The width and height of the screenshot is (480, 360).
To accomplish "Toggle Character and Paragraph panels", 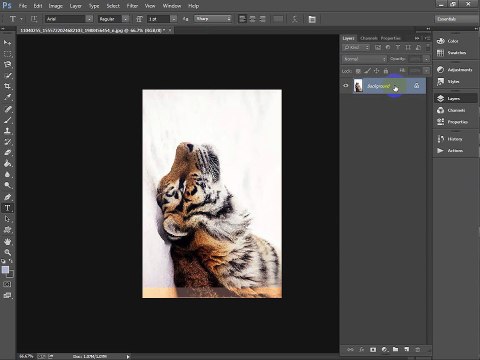I will (x=312, y=19).
